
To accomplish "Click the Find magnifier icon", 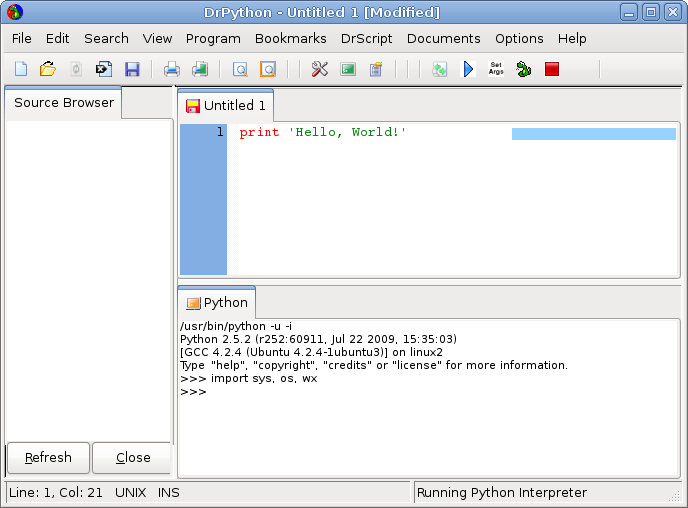I will [x=240, y=69].
